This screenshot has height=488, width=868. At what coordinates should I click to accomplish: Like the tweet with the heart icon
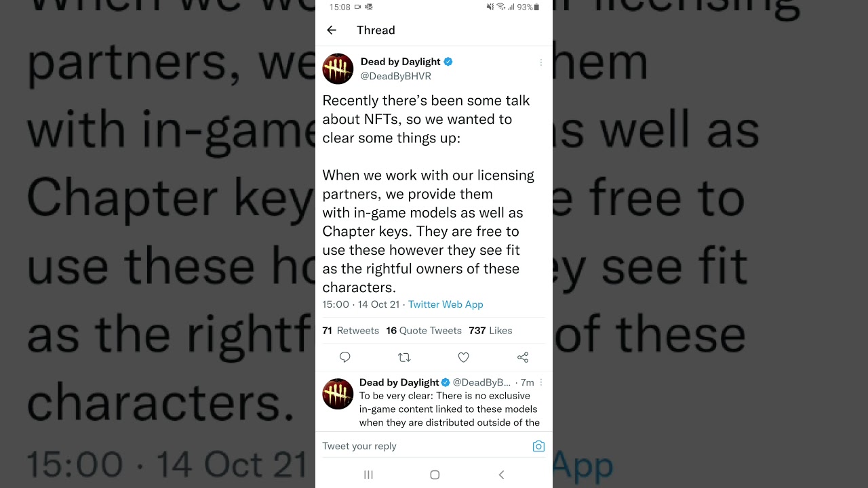pos(463,357)
